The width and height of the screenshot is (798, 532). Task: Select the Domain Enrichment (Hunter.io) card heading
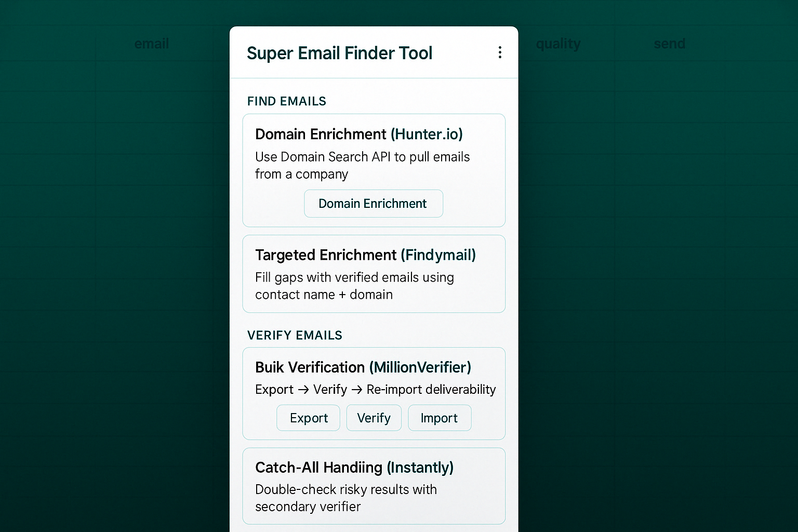[358, 134]
